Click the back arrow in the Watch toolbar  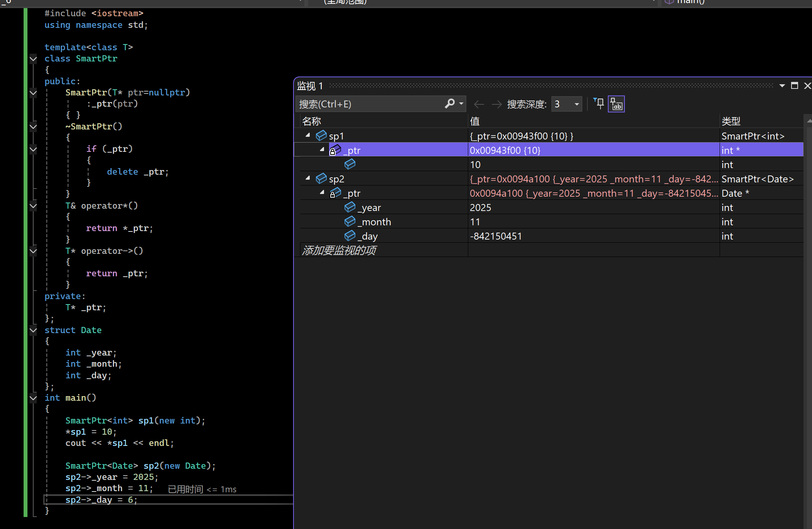pos(479,104)
